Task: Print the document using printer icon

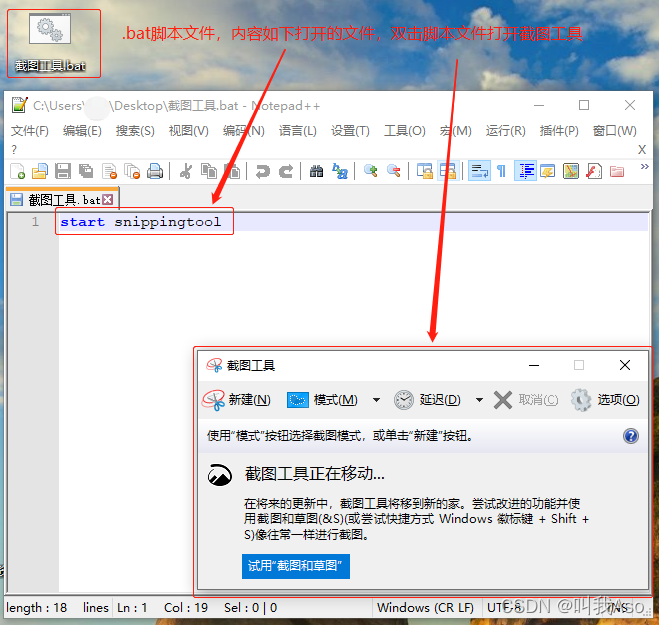Action: [155, 171]
